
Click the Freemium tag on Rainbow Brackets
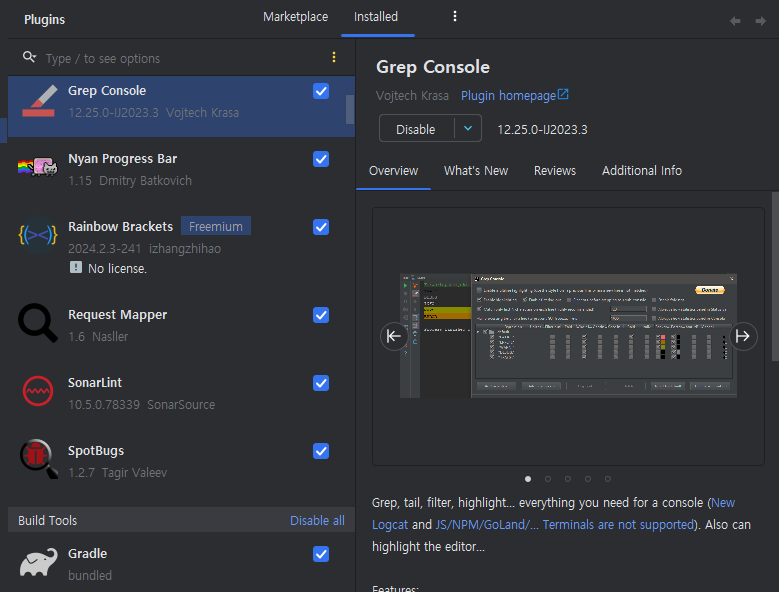pos(216,226)
